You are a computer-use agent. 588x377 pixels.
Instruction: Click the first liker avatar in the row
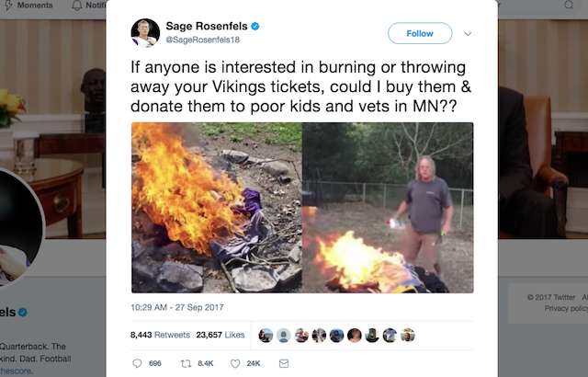[x=266, y=335]
